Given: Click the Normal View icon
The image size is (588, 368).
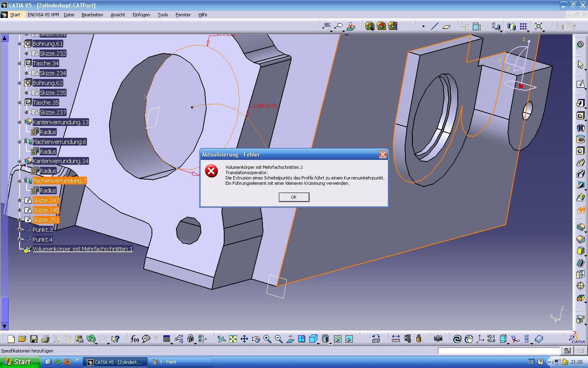Looking at the screenshot, I should 290,339.
